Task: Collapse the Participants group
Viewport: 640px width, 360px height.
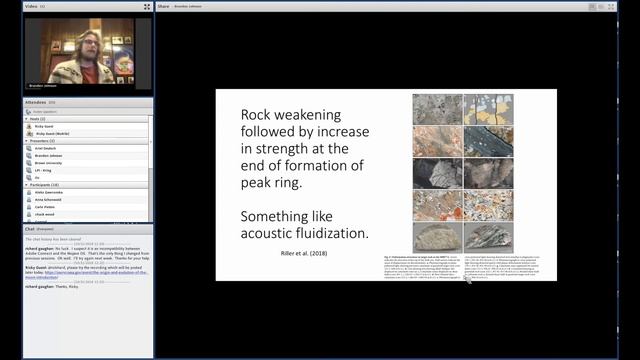Action: click(x=27, y=185)
